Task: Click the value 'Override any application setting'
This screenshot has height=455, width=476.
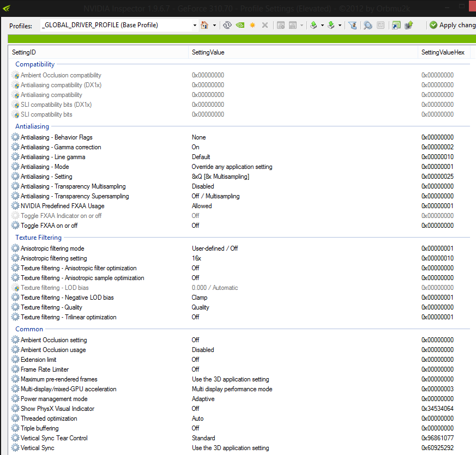Action: 232,167
